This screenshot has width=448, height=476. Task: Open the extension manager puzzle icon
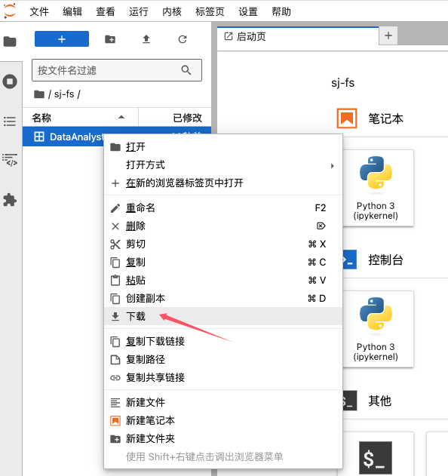[10, 200]
